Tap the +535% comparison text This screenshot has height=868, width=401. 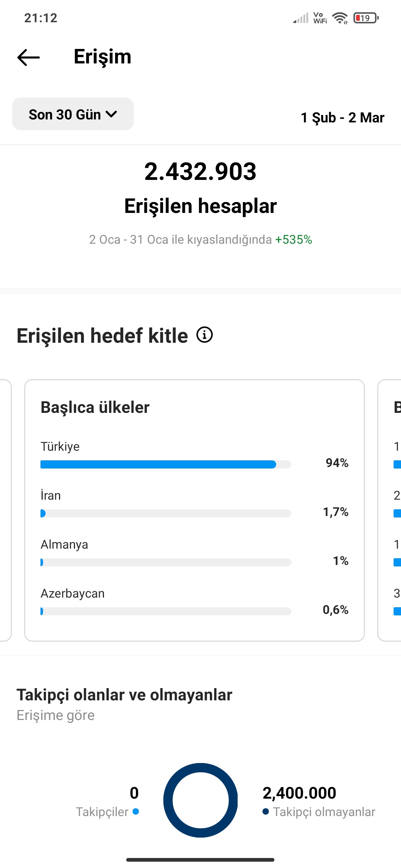[293, 240]
